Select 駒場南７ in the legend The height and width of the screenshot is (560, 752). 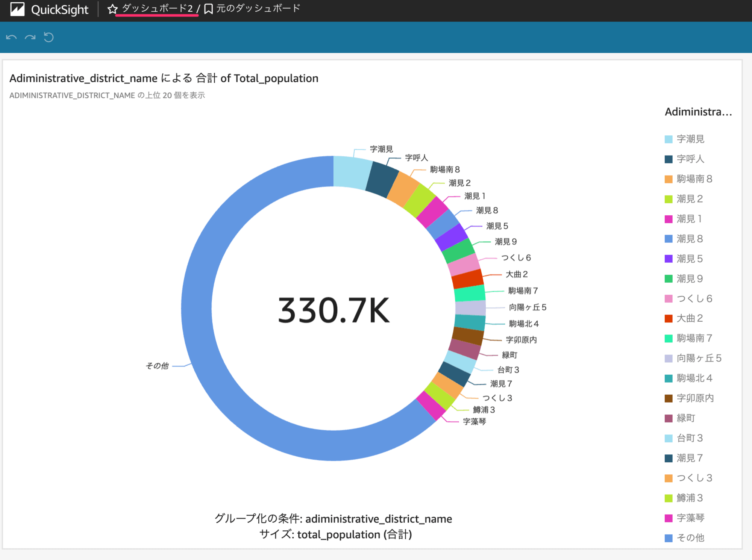click(688, 338)
